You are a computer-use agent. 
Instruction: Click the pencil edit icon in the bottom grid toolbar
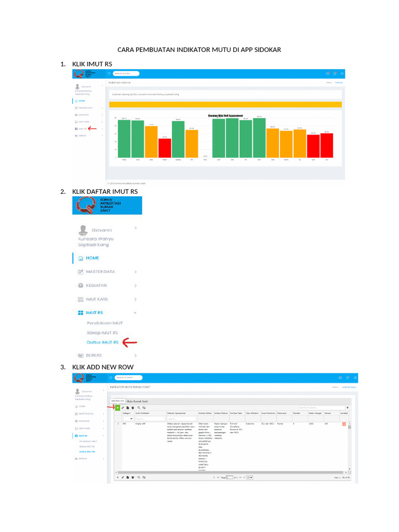[123, 477]
